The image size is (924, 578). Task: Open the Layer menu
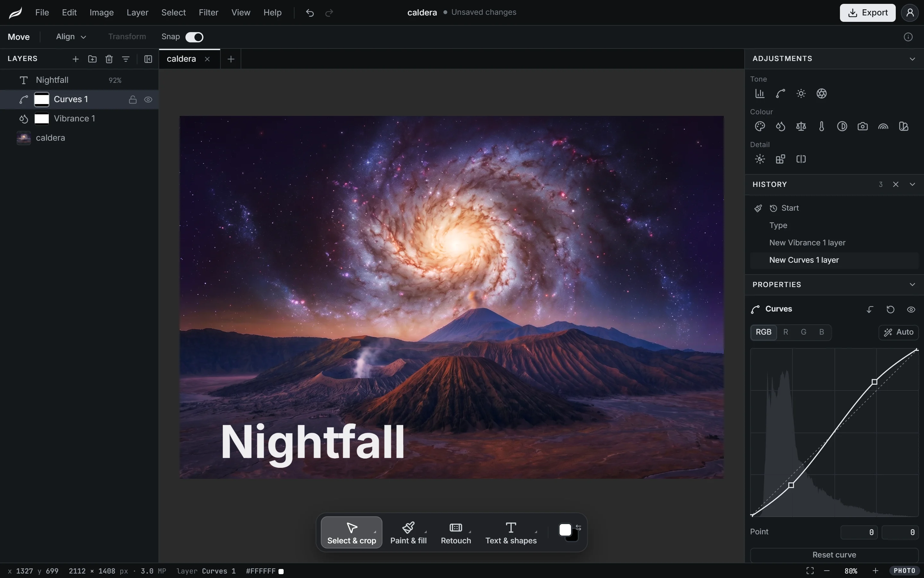[137, 13]
